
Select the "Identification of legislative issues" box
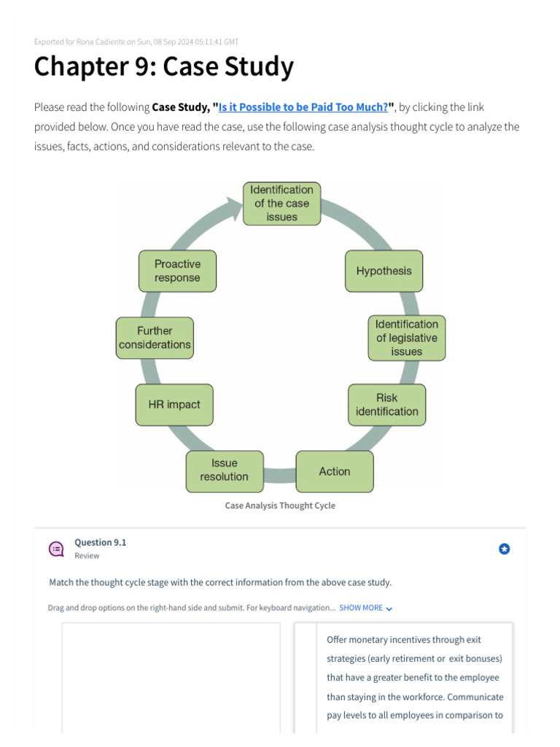click(406, 338)
